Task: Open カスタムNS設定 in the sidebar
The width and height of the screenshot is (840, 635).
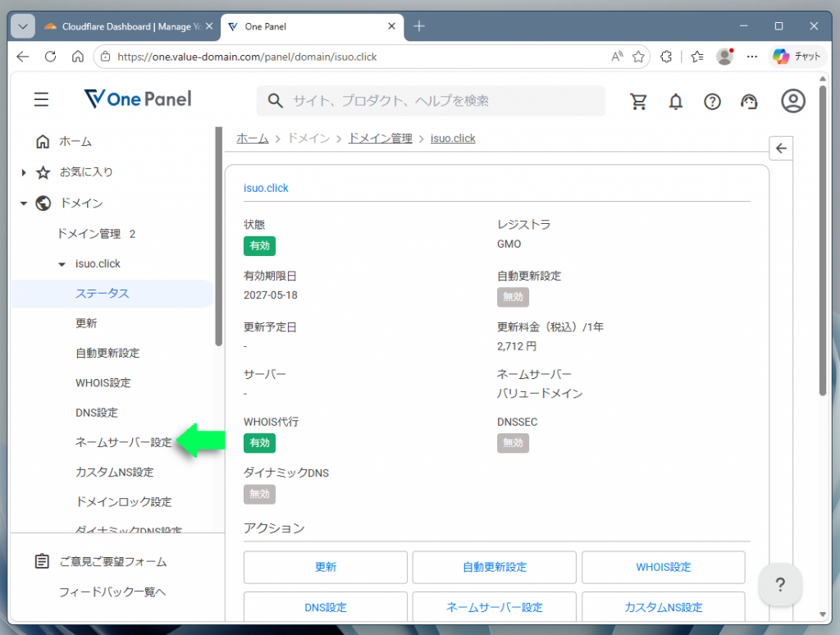Action: click(114, 473)
